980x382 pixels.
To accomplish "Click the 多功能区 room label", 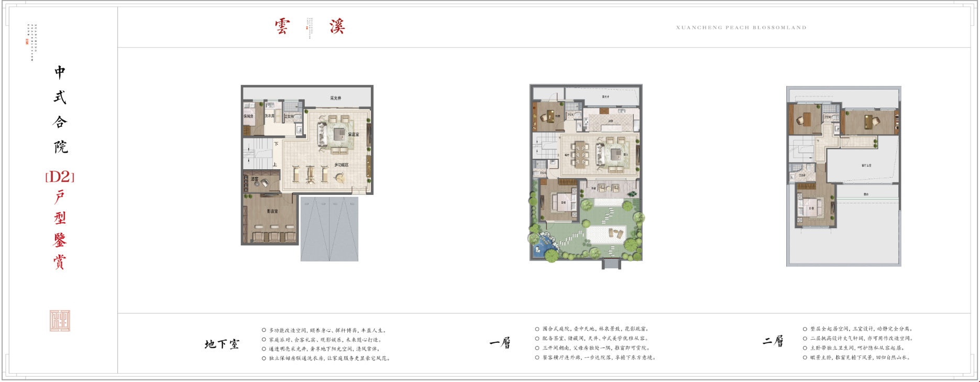I will click(342, 165).
